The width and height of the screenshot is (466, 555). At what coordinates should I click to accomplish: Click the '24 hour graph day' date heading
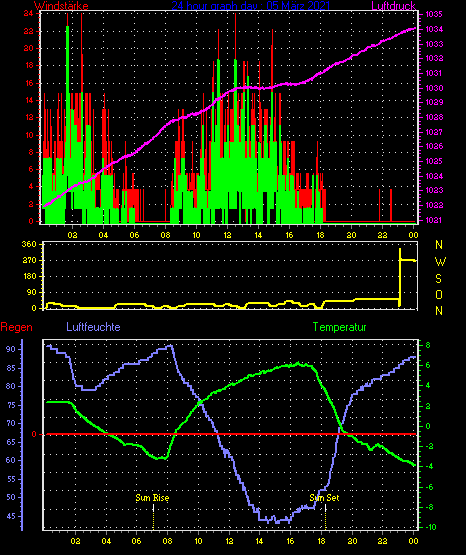[251, 6]
